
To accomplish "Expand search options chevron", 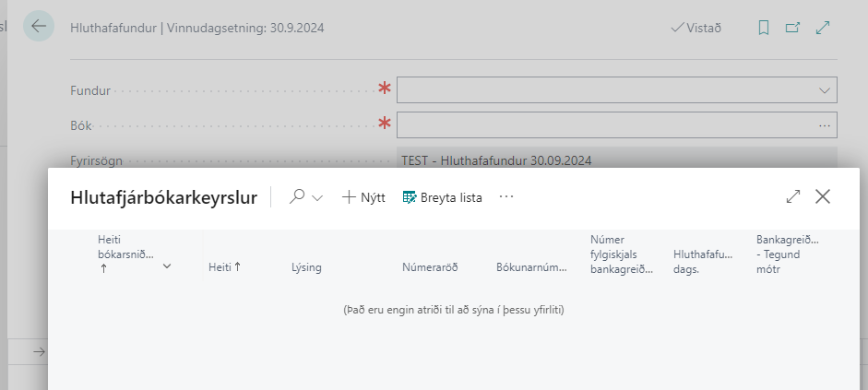I will 318,197.
